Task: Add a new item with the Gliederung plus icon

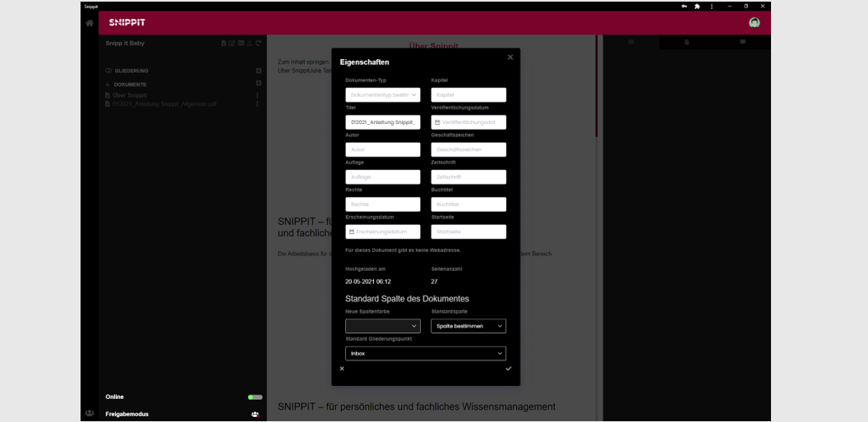Action: [259, 71]
